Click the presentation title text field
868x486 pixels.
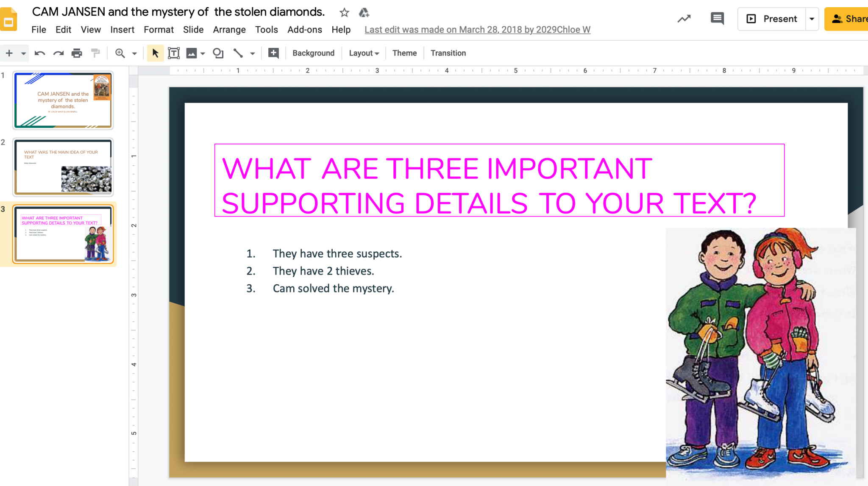click(178, 12)
